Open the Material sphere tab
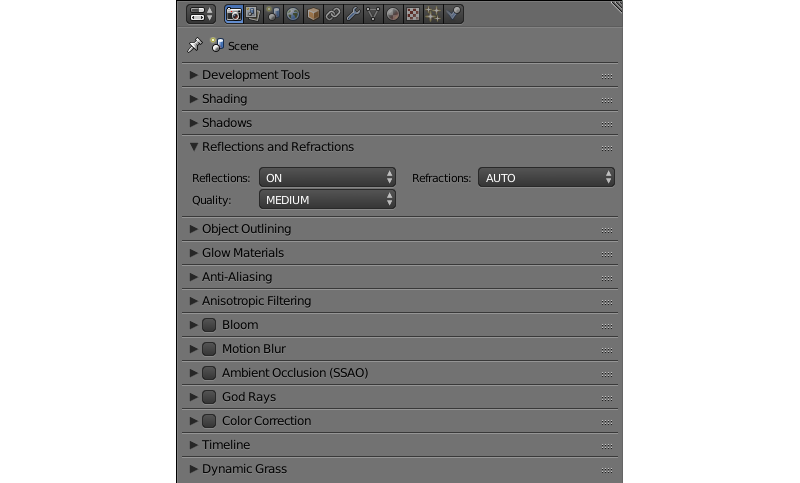Screen dimensions: 800x483 (x=392, y=14)
